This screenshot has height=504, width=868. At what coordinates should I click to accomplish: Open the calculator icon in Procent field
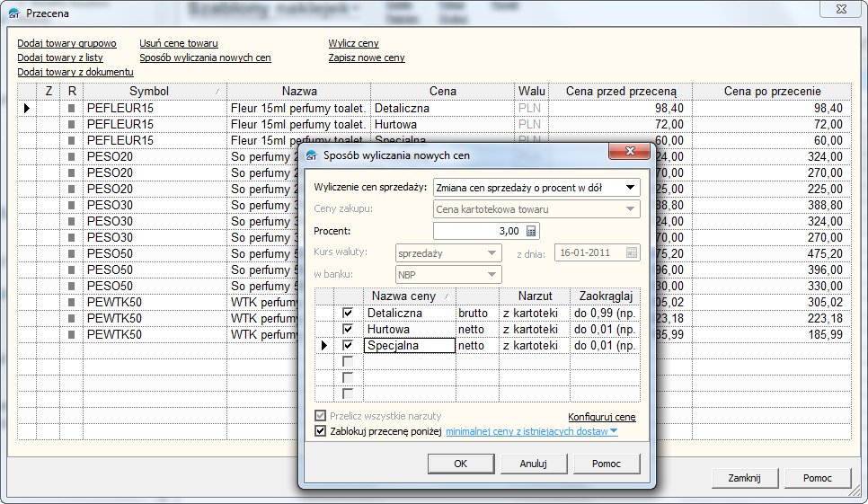coord(531,231)
